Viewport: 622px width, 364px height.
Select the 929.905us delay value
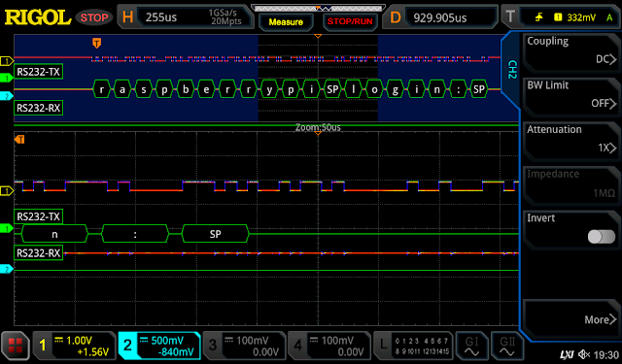440,17
